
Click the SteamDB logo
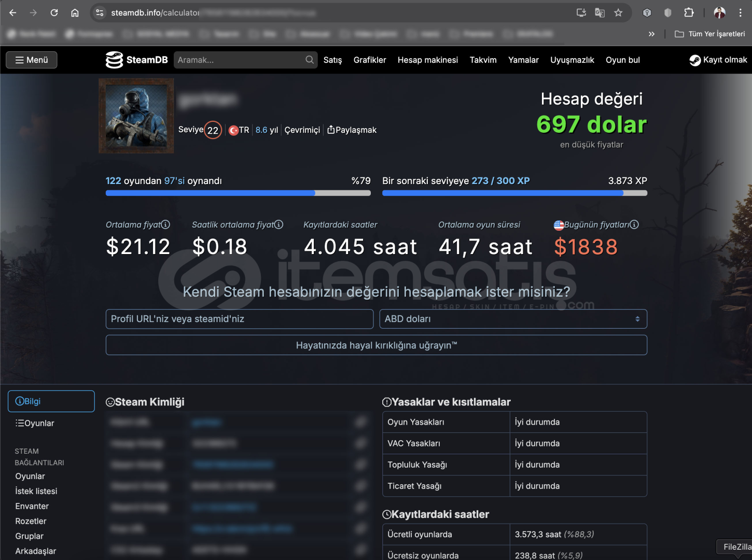[136, 60]
